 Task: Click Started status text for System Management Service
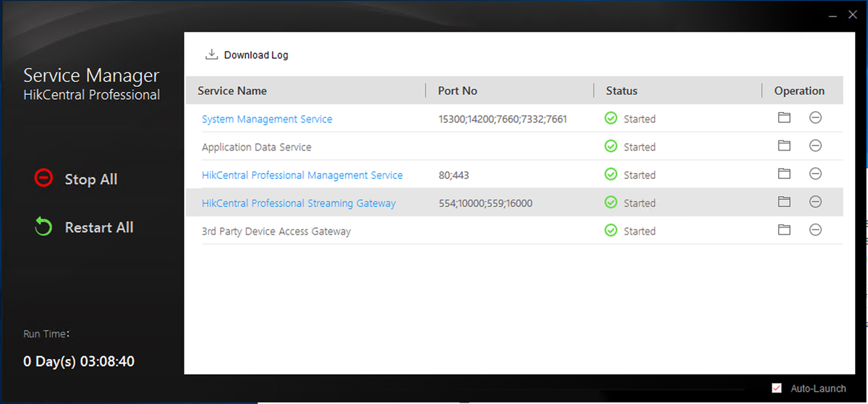pos(639,119)
